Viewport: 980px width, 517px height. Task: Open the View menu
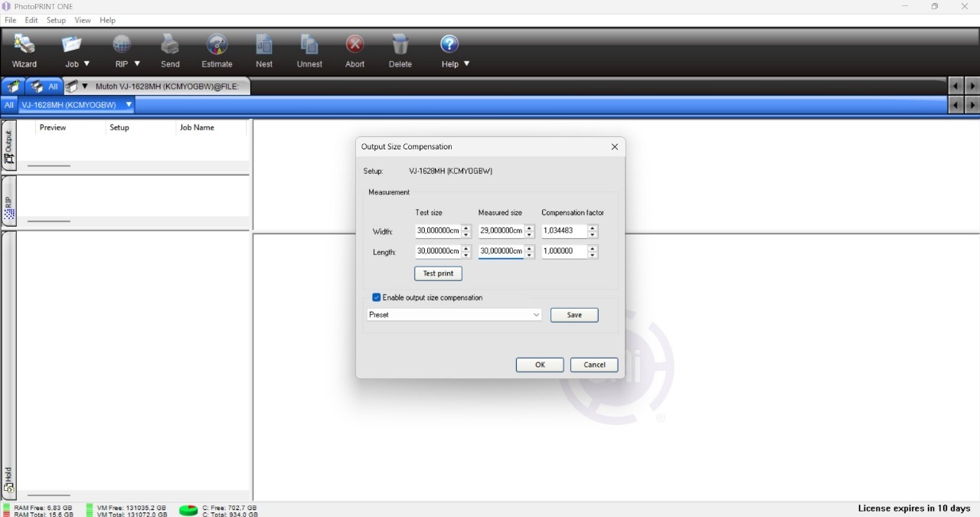point(83,20)
